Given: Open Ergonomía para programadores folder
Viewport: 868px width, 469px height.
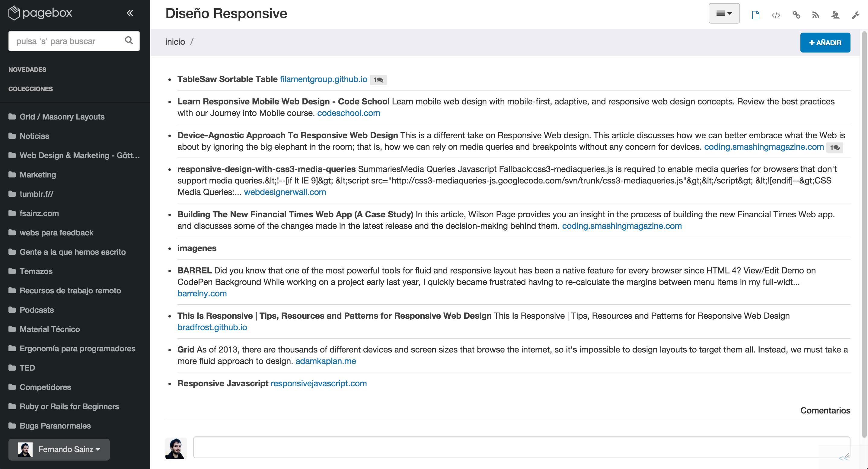Looking at the screenshot, I should click(x=78, y=349).
